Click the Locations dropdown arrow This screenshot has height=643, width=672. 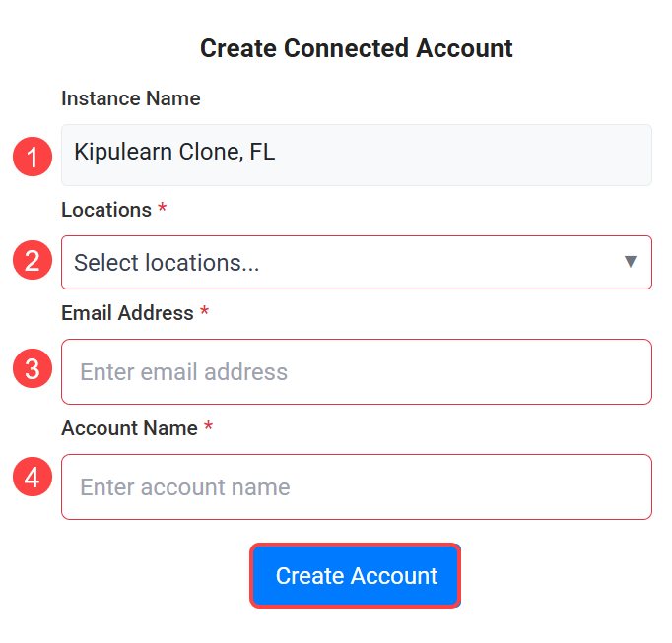(631, 262)
